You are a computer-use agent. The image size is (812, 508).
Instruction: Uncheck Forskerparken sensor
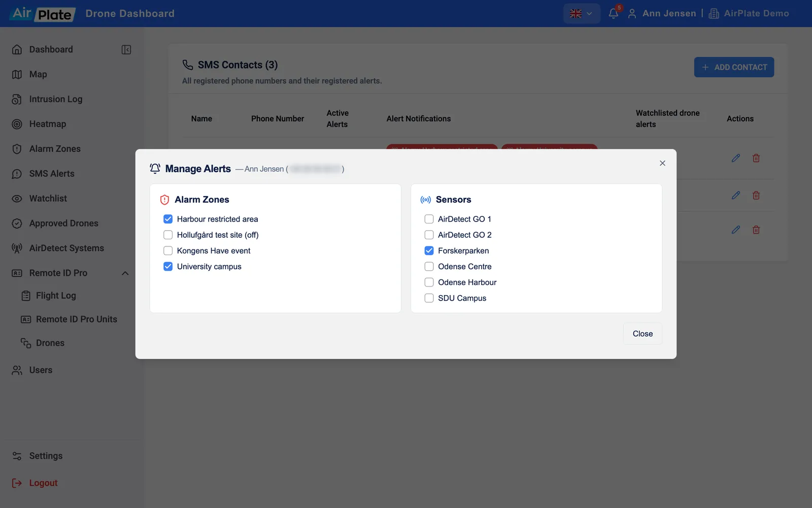pos(429,250)
